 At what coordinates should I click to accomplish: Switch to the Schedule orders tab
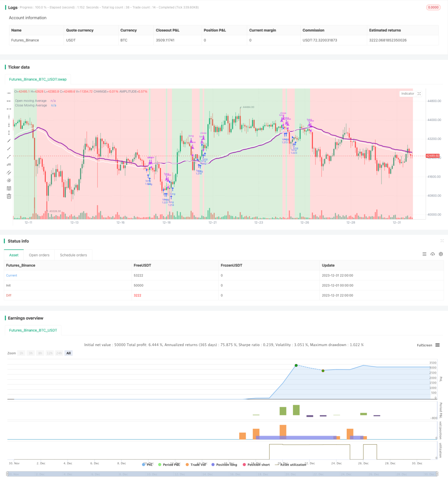point(73,255)
